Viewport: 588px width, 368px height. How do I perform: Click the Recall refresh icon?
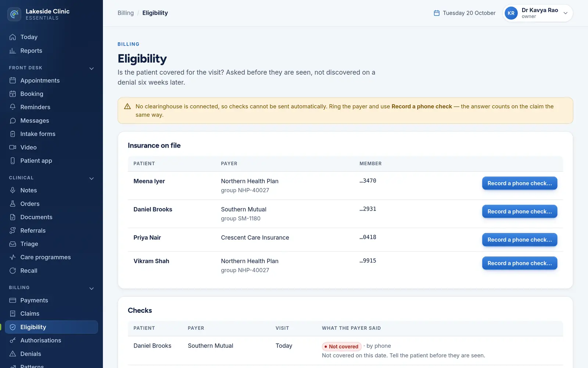tap(12, 271)
